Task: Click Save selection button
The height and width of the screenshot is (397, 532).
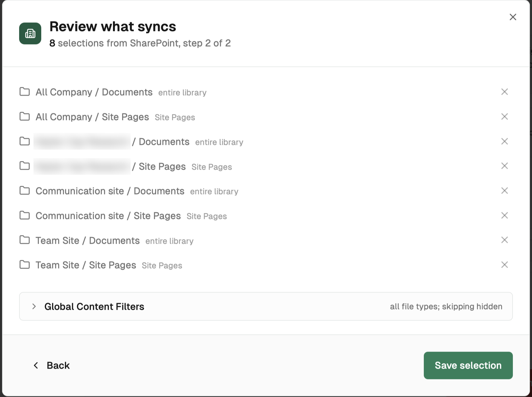Action: tap(468, 365)
